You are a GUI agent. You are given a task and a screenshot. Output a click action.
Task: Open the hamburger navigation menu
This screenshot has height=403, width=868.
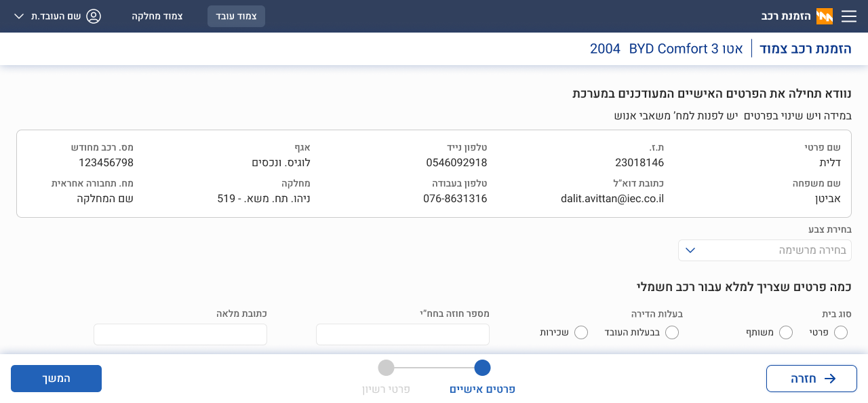click(x=849, y=16)
